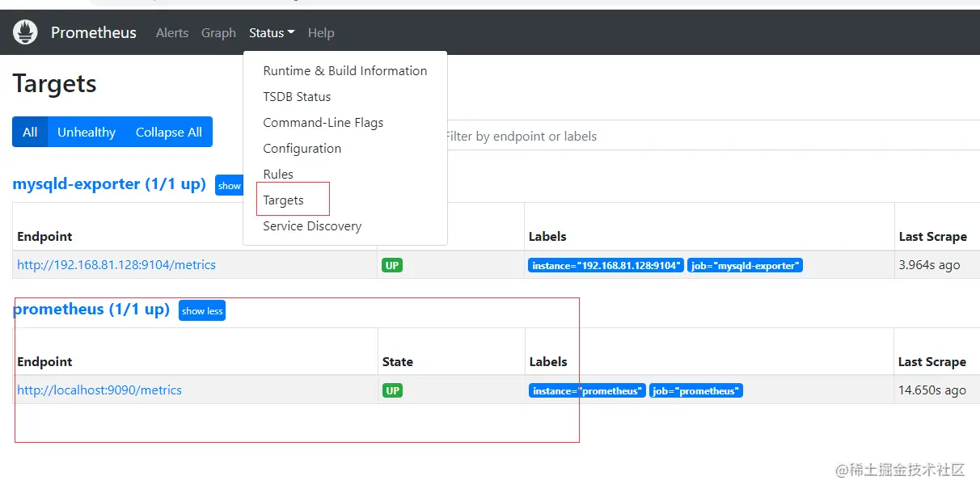Select Runtime & Build Information
Viewport: 980px width, 493px height.
pos(345,71)
